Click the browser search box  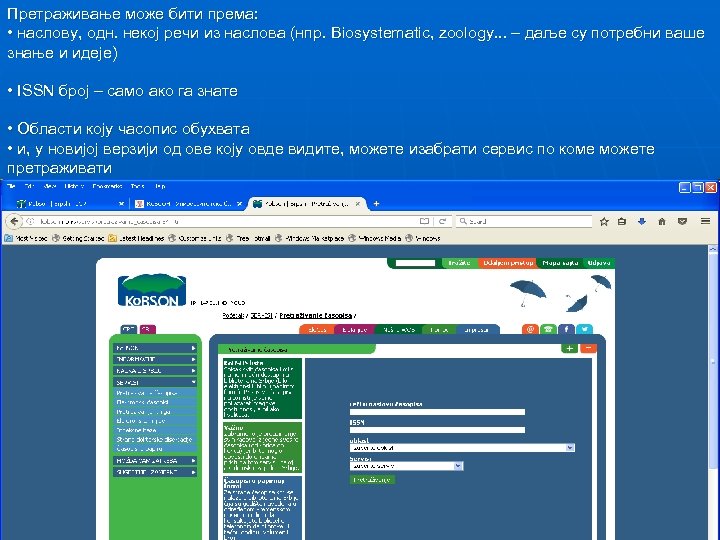pyautogui.click(x=524, y=221)
